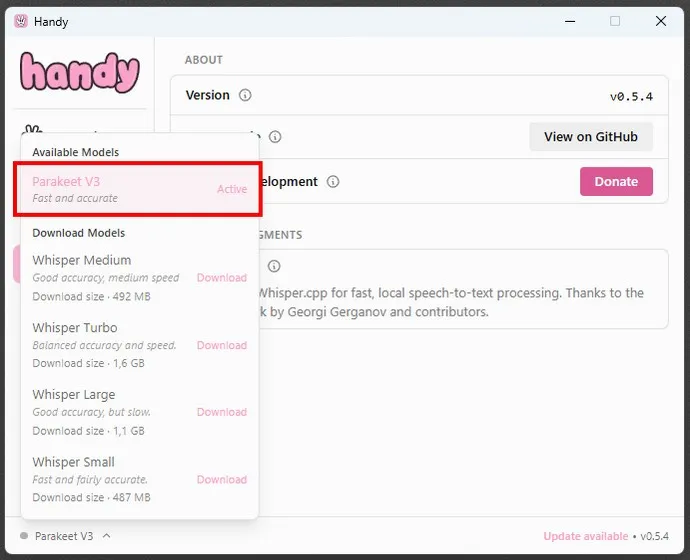Click the ABOUT section heading
The image size is (690, 560).
click(204, 60)
